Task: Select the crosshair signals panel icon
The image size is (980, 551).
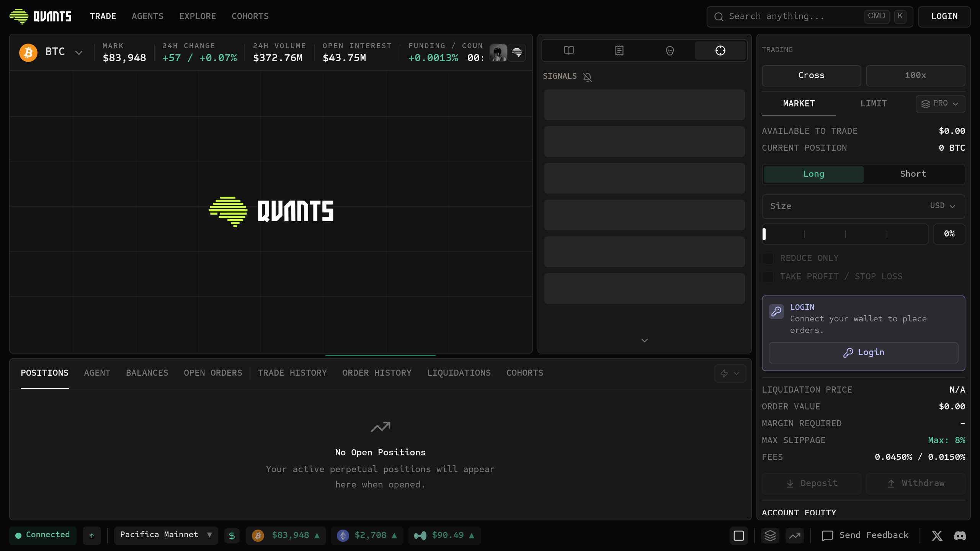Action: click(720, 51)
